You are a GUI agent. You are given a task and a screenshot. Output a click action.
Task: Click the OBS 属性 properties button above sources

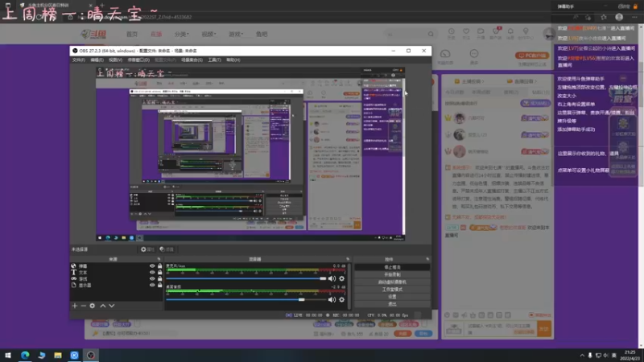[147, 249]
